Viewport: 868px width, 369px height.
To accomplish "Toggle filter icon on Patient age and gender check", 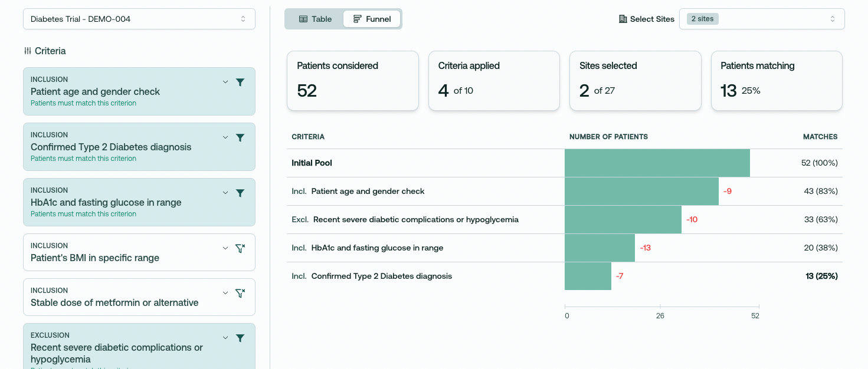I will tap(240, 83).
